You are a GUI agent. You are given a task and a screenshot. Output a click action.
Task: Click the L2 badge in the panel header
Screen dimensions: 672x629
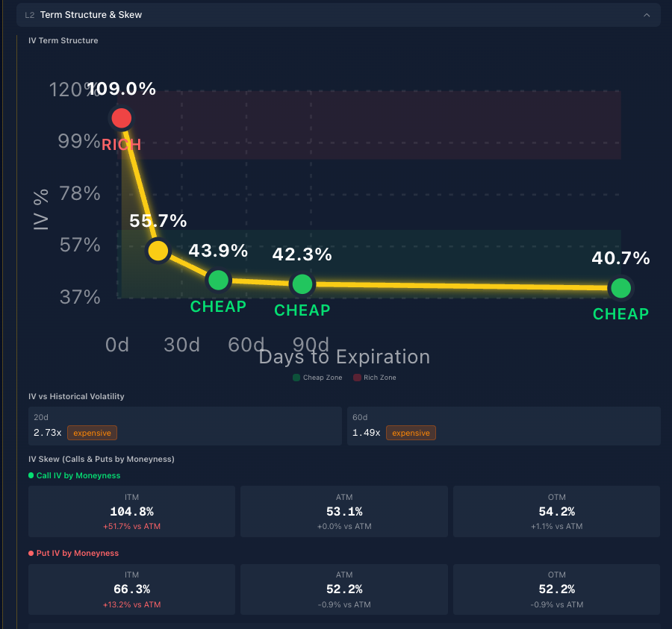[x=28, y=14]
